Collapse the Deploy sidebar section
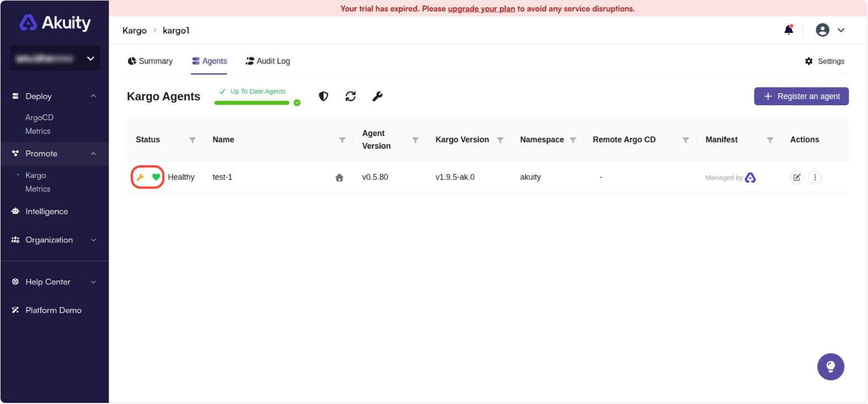Viewport: 868px width, 404px height. click(93, 96)
